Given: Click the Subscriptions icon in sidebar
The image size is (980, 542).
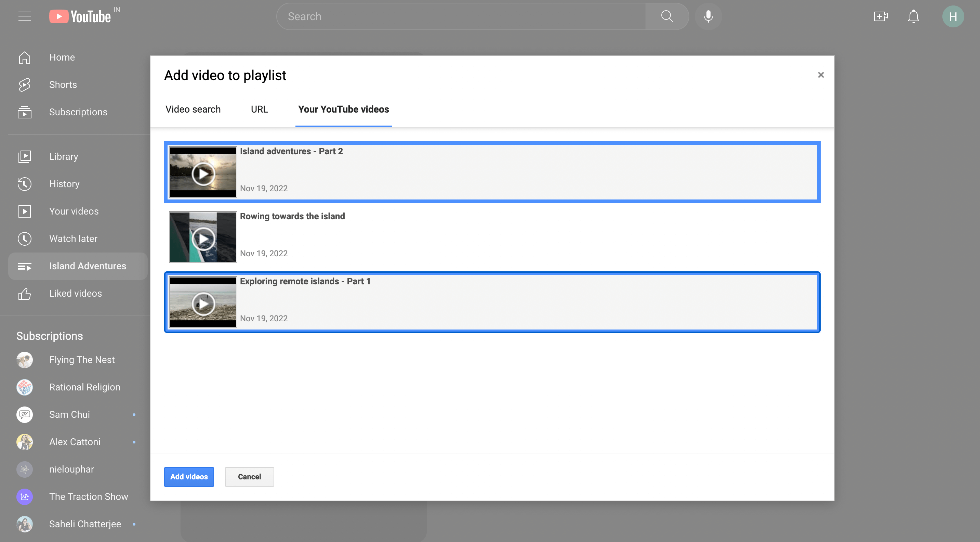Looking at the screenshot, I should 25,112.
